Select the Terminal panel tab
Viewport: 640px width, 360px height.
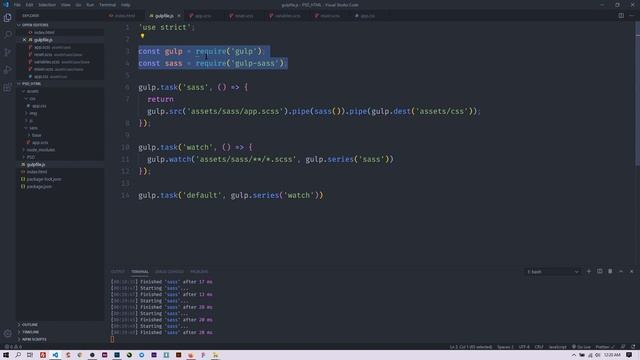pyautogui.click(x=140, y=271)
